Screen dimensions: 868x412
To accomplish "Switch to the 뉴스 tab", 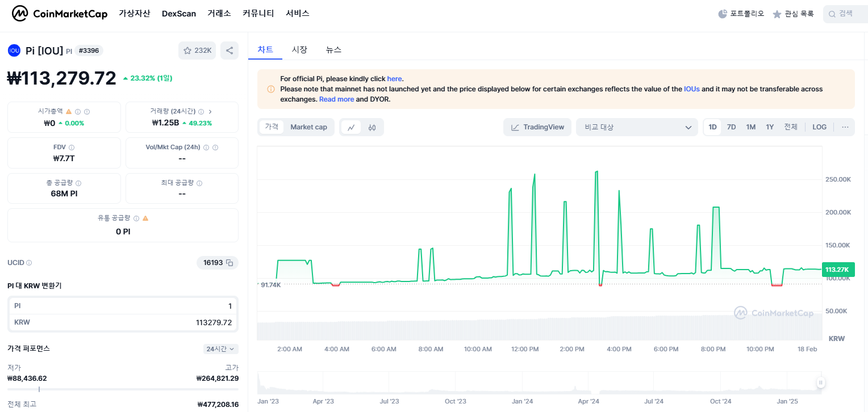I will pyautogui.click(x=333, y=49).
